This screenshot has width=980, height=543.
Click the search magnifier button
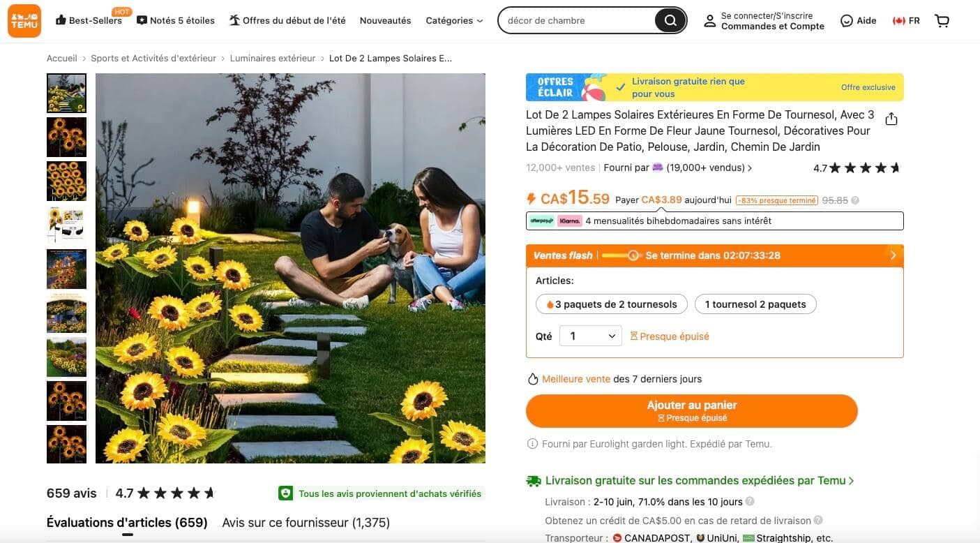(670, 20)
